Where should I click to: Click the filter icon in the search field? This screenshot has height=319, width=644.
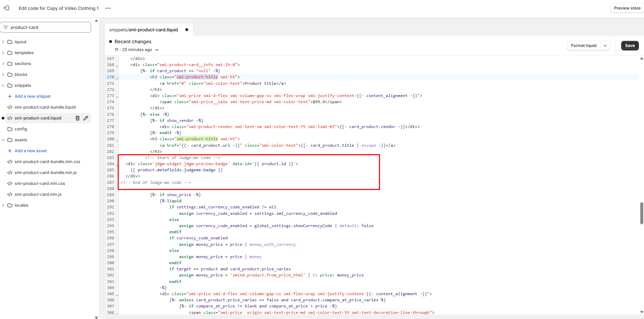6,27
